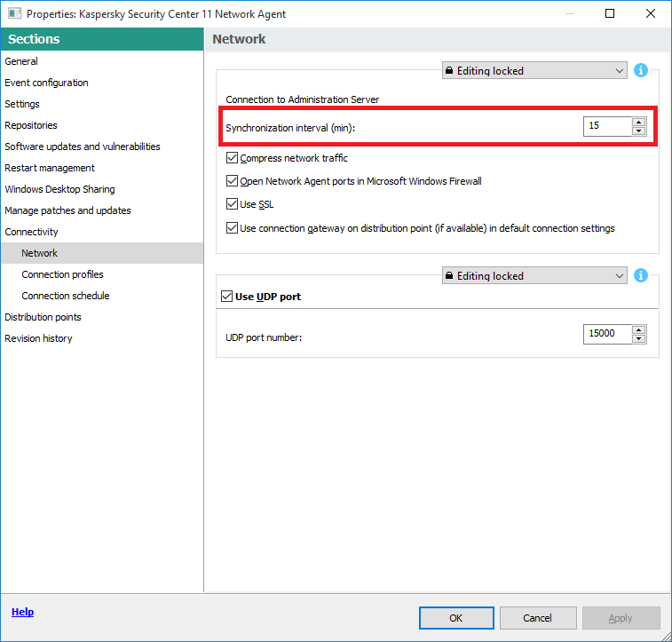Click the Cancel button
Image resolution: width=672 pixels, height=642 pixels.
point(538,618)
